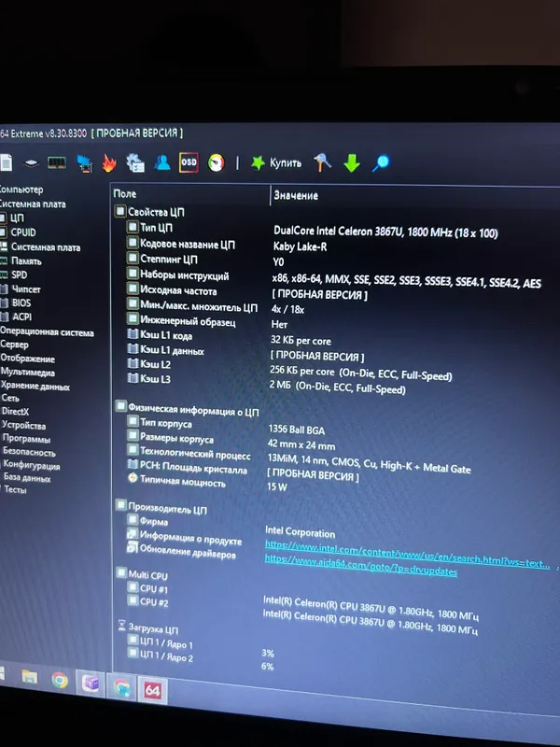Image resolution: width=560 pixels, height=747 pixels.
Task: Select CPUID in the sidebar tree
Action: 22,233
